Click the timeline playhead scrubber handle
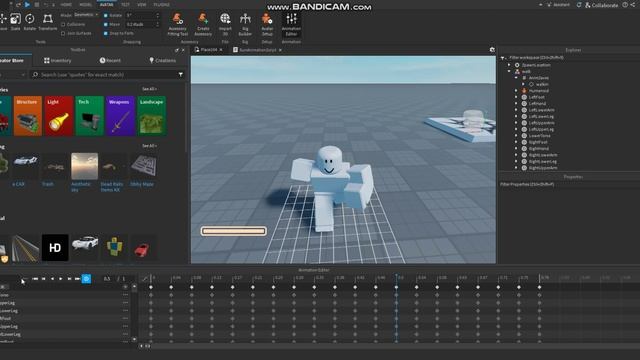The image size is (640, 360). pos(396,277)
